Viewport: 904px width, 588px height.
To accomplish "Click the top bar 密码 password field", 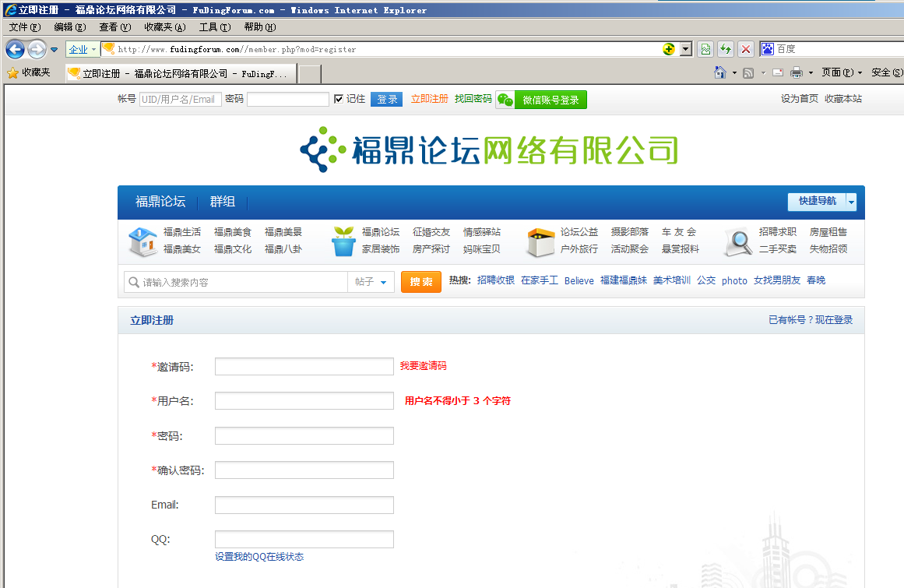I will pyautogui.click(x=287, y=99).
